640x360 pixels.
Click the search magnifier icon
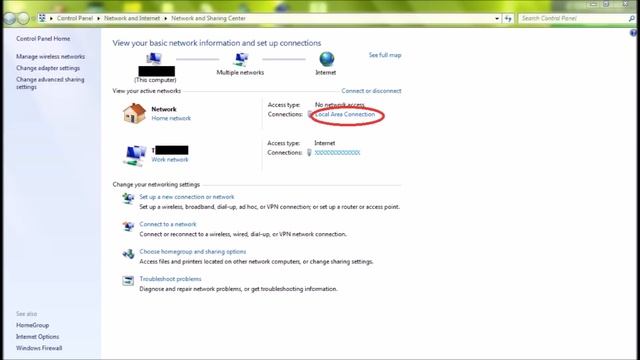631,18
